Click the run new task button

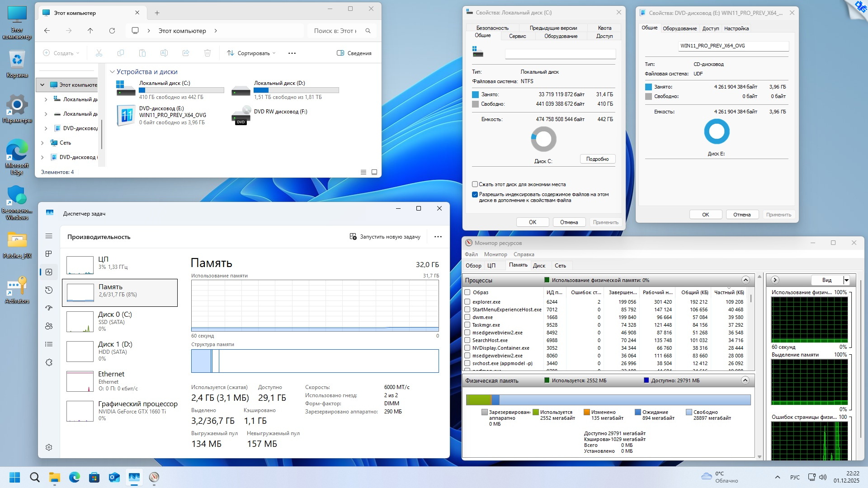click(385, 237)
